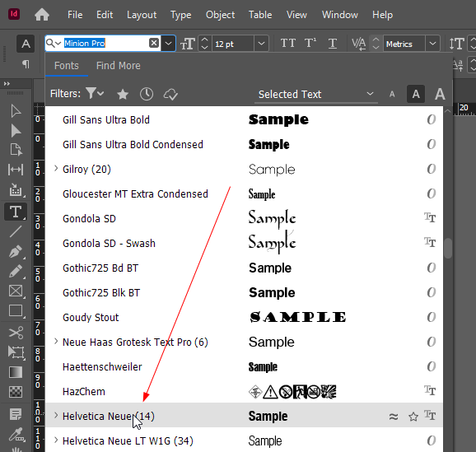Open the Layout menu
476x452 pixels.
(142, 15)
